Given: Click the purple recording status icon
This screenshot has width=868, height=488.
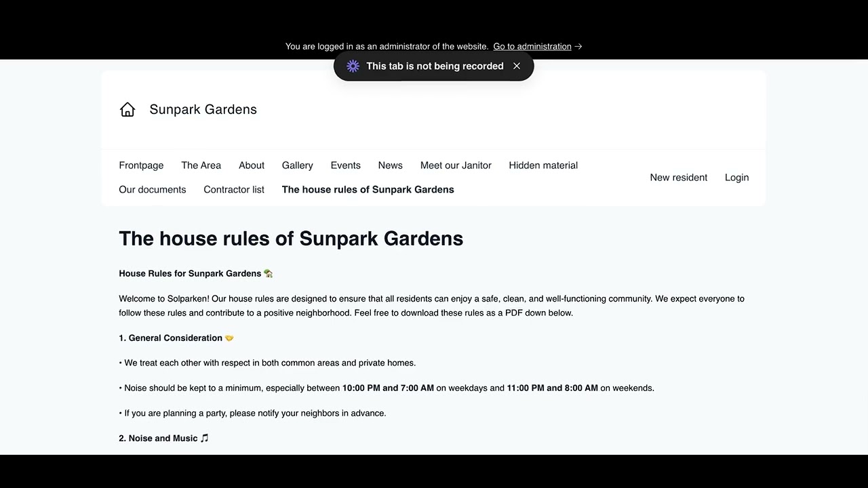Looking at the screenshot, I should 353,66.
